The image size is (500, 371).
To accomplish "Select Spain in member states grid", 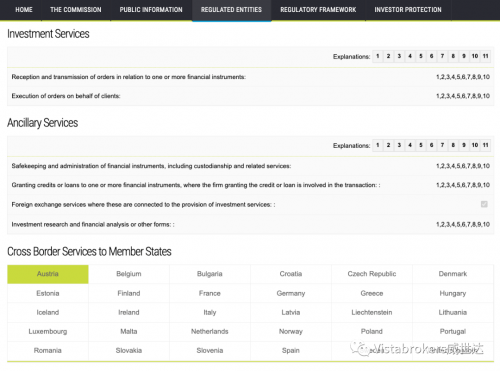I will (291, 350).
